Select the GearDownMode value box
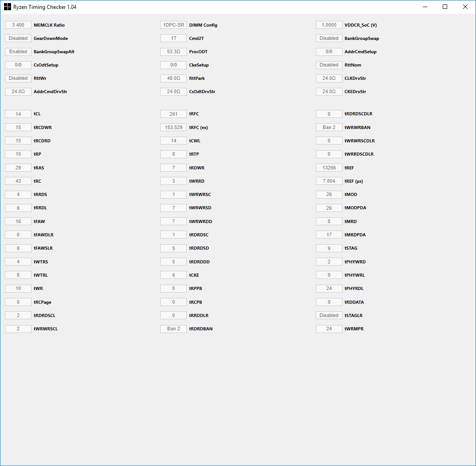 [18, 38]
